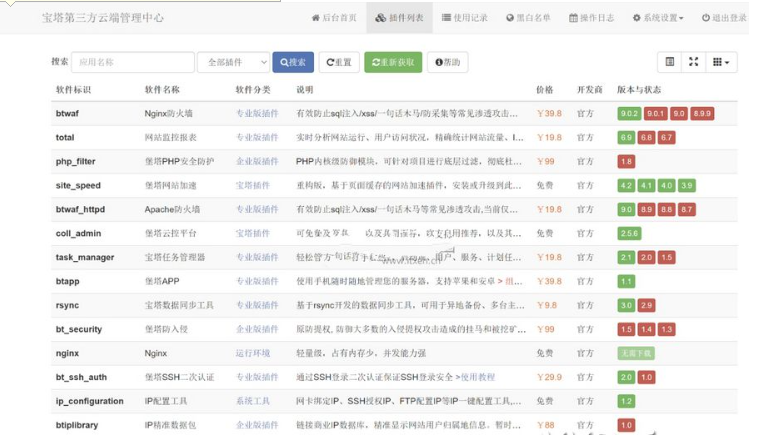The image size is (774, 435).
Task: Click 系统工具 category in the ip_configuration row
Action: tap(253, 401)
